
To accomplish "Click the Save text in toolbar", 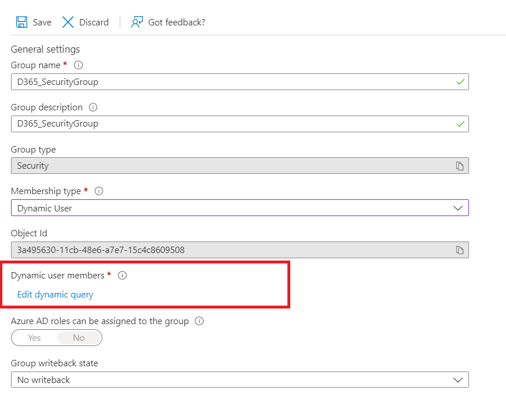I will pos(42,23).
